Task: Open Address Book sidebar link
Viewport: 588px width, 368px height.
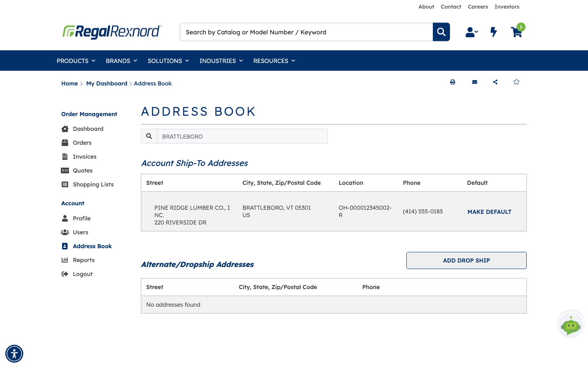Action: pyautogui.click(x=92, y=246)
